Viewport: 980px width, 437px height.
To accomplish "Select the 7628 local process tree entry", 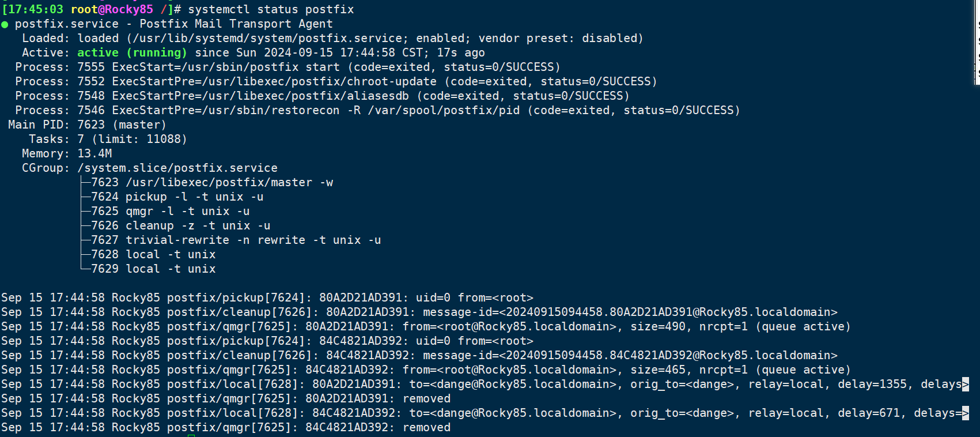I will click(153, 254).
